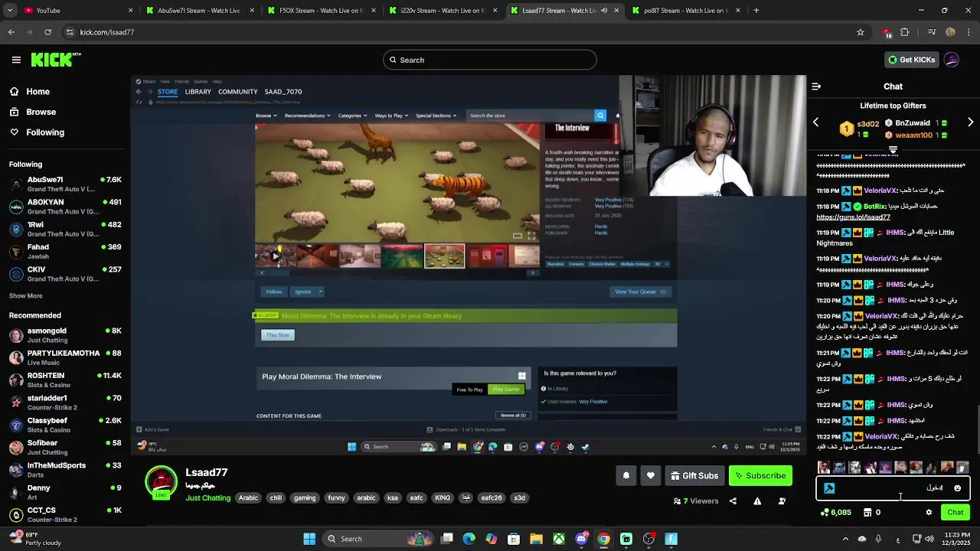Open Chrome three-dot menu
The width and height of the screenshot is (980, 551).
point(969,32)
